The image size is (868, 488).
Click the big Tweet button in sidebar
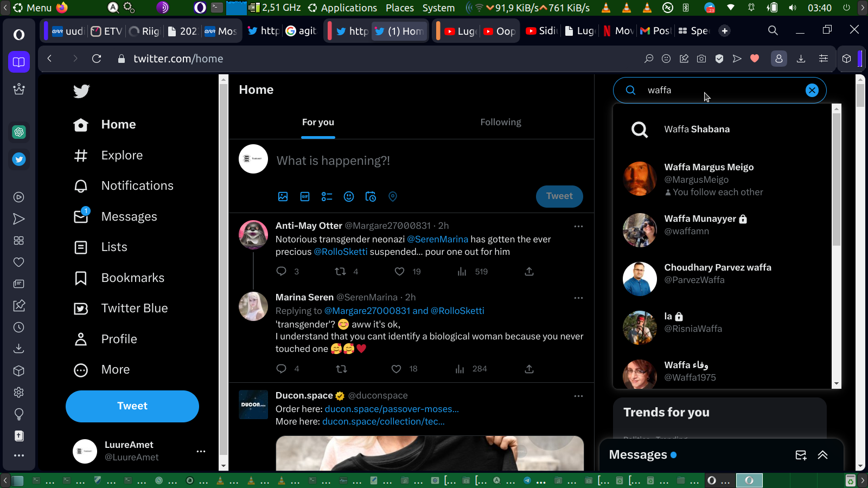132,406
